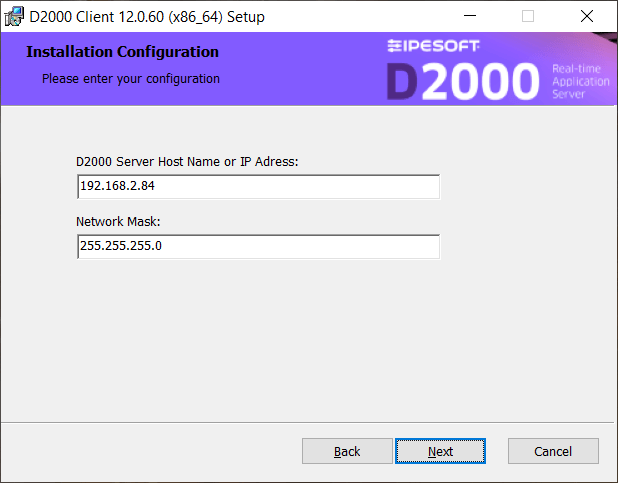This screenshot has height=483, width=618.
Task: Close the Setup window with X
Action: 587,16
